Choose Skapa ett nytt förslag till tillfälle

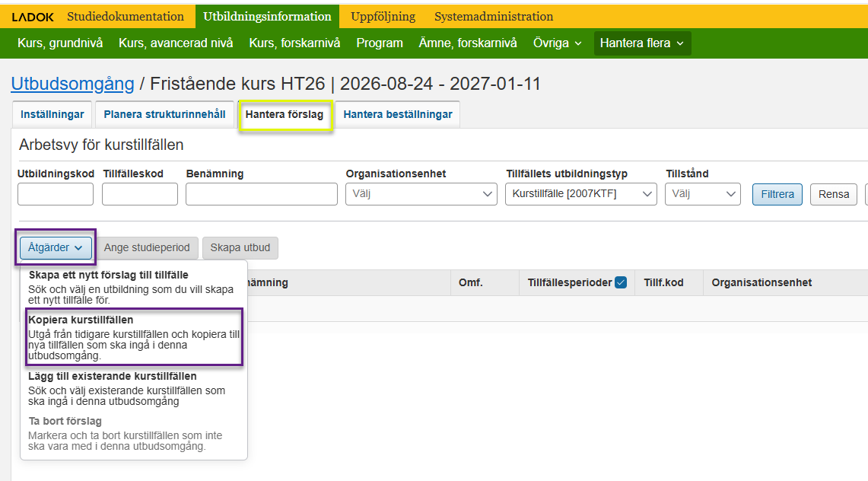(x=131, y=286)
